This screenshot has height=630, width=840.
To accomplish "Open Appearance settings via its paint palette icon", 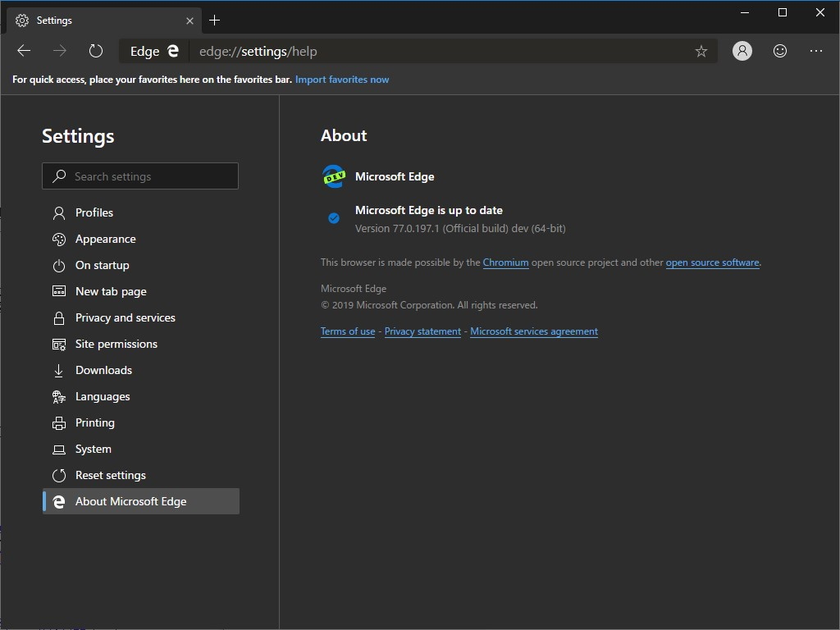I will [59, 239].
